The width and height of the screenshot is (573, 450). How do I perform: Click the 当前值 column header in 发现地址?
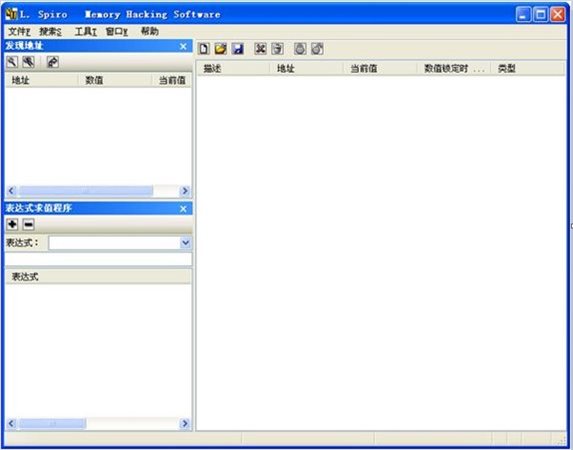[x=171, y=80]
